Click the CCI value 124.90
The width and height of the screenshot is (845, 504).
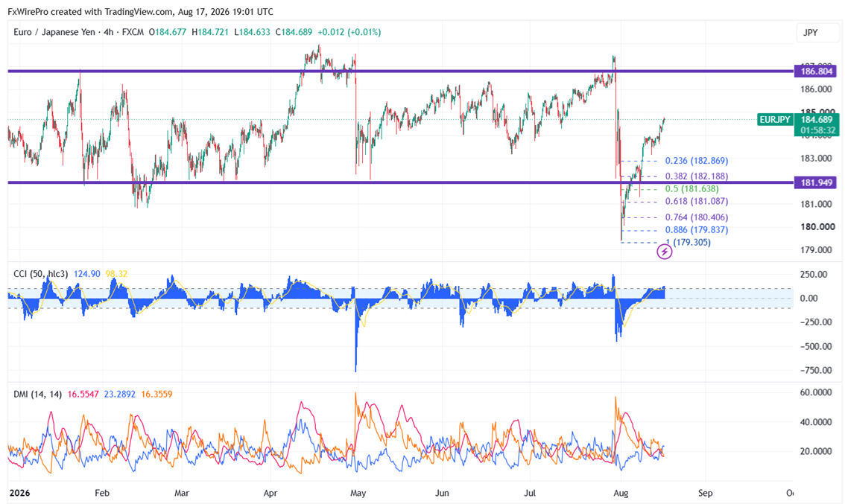tap(86, 274)
